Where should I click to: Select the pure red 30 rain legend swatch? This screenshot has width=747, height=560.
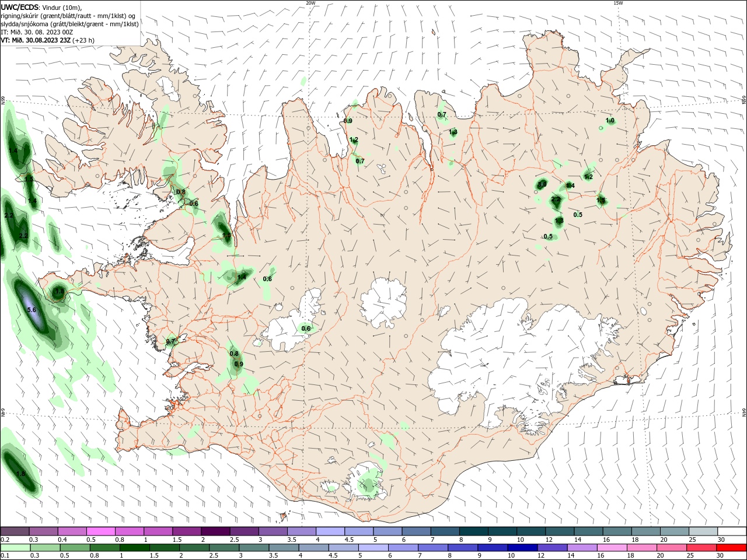coord(731,548)
